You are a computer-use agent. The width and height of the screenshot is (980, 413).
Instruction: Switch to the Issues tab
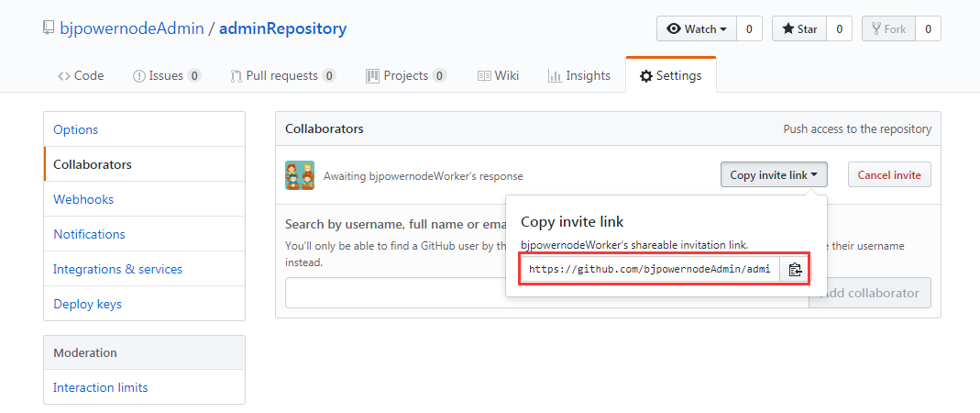(x=167, y=76)
